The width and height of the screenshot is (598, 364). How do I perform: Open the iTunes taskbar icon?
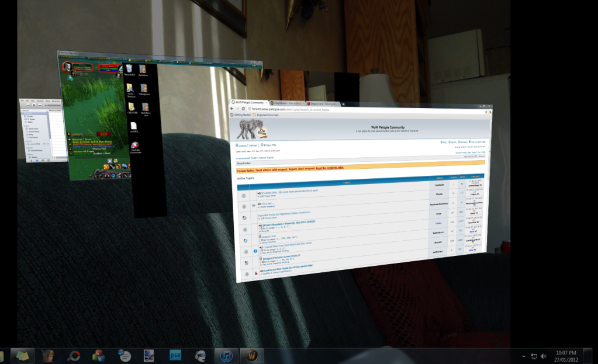pos(226,356)
